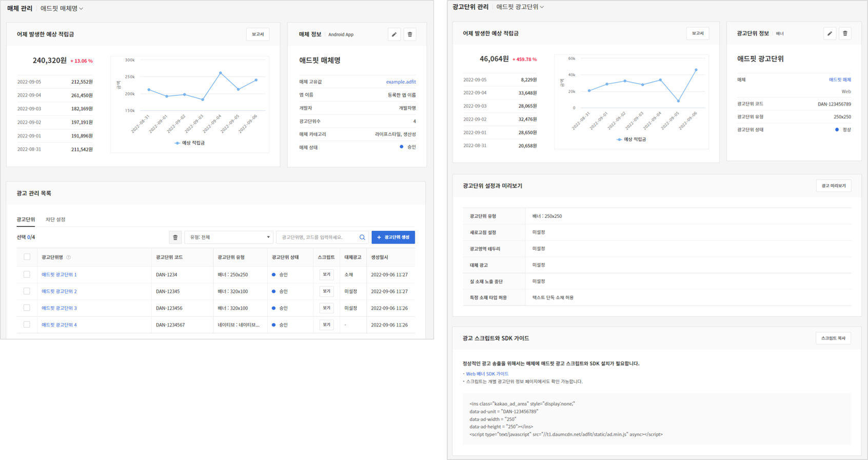Click the magnifier search icon in ad unit list
The width and height of the screenshot is (868, 460).
(x=362, y=237)
